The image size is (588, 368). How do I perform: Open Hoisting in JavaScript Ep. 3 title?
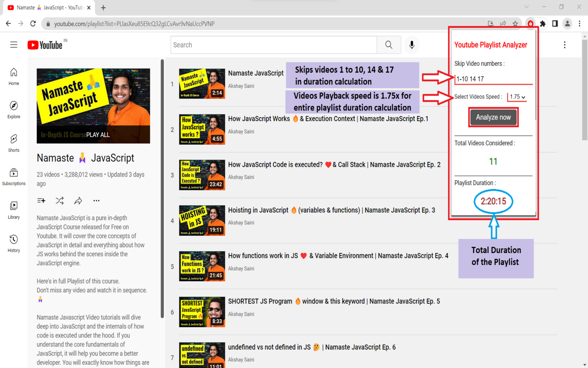click(332, 210)
